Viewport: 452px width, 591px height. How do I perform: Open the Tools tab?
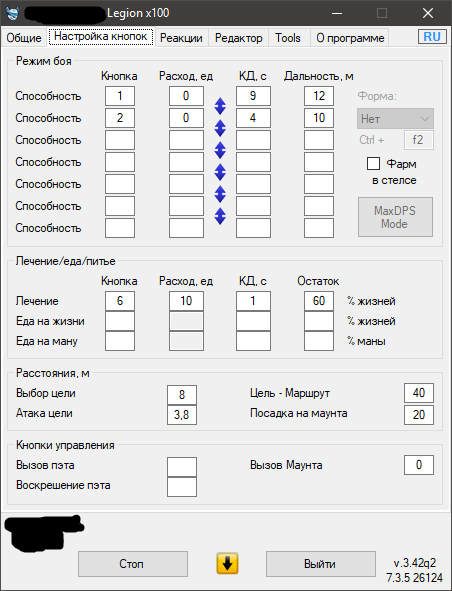tap(288, 38)
